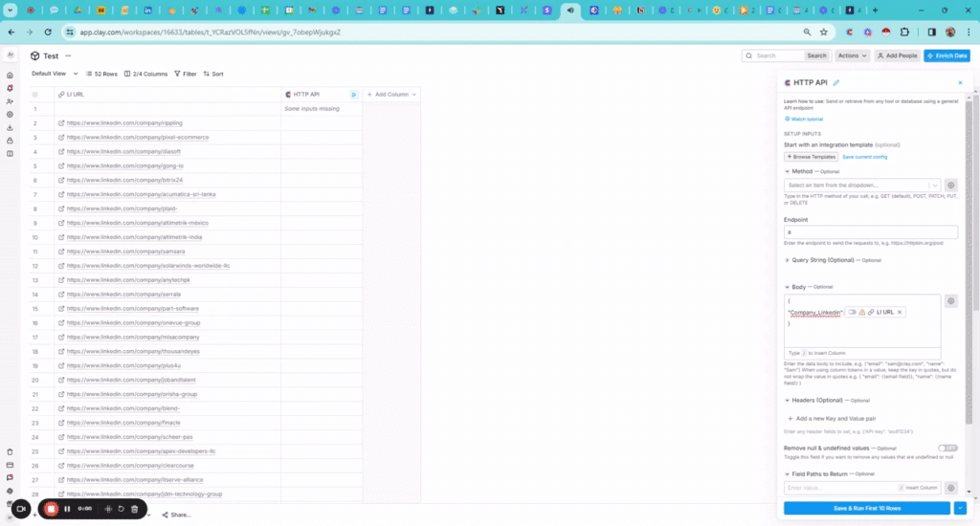This screenshot has height=526, width=980.
Task: Toggle Remove null & undefined values switch
Action: 947,448
